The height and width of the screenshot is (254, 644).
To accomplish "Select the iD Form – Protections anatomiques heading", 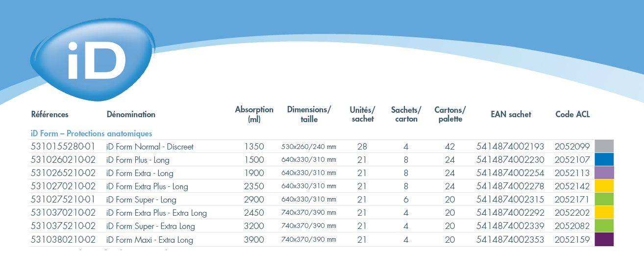I will pos(91,133).
